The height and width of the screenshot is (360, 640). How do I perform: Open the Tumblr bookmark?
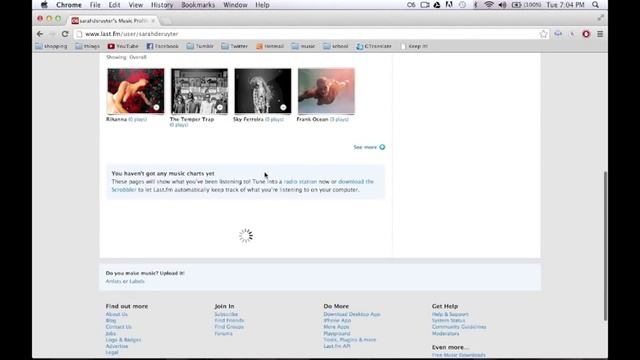coord(200,46)
